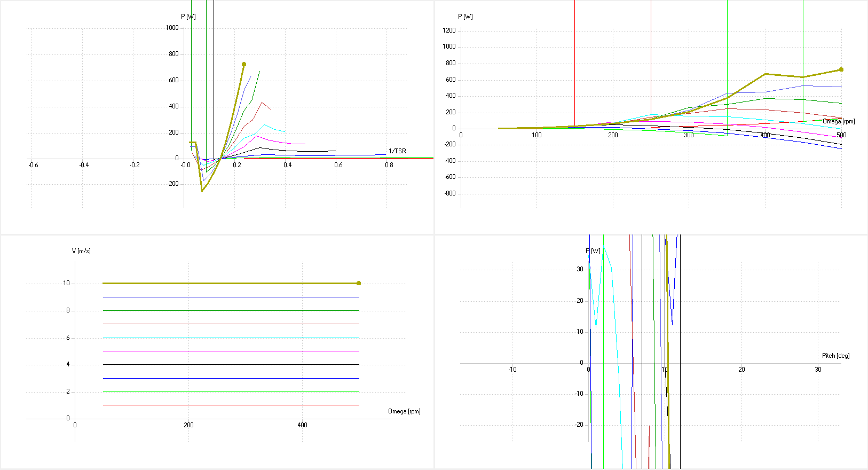Click the -0.6 tick on the 1/TSR axis
The height and width of the screenshot is (470, 868).
coord(33,165)
